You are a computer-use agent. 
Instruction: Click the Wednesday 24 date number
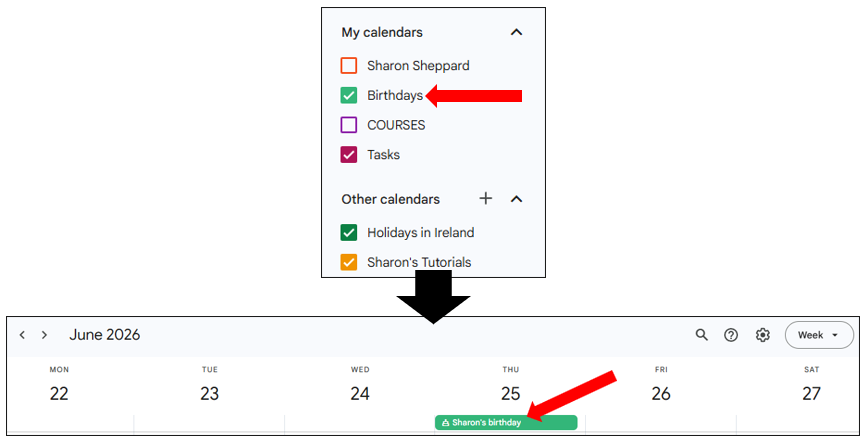pyautogui.click(x=360, y=393)
